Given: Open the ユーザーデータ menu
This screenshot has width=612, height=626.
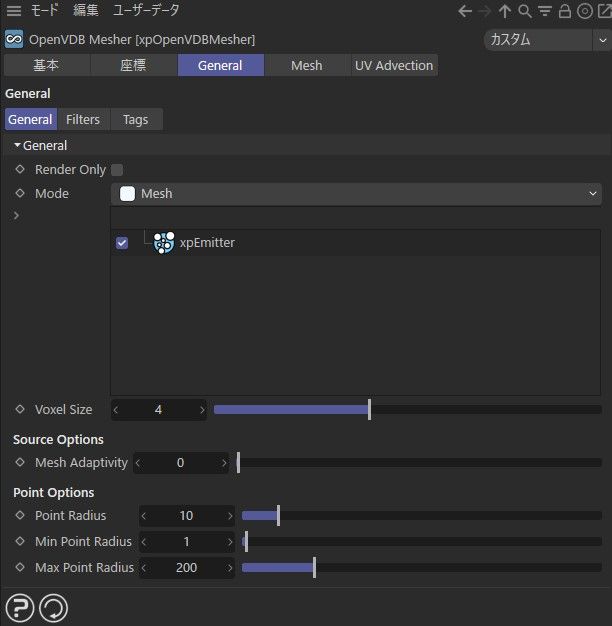Looking at the screenshot, I should coord(146,10).
